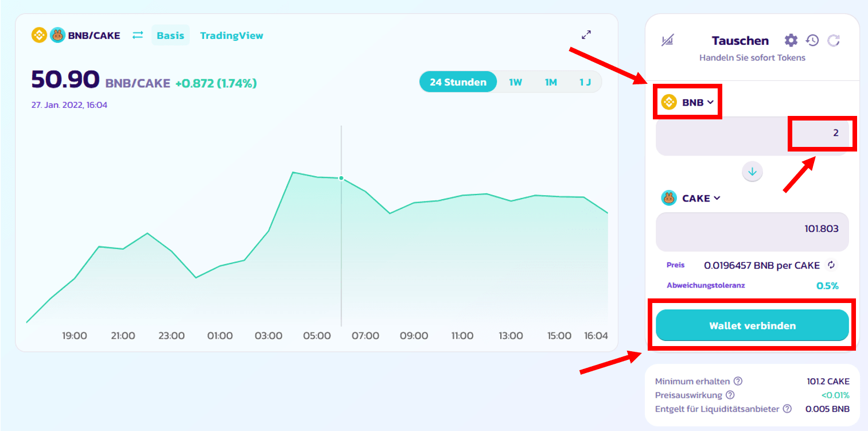Open the swap settings gear

click(x=791, y=40)
